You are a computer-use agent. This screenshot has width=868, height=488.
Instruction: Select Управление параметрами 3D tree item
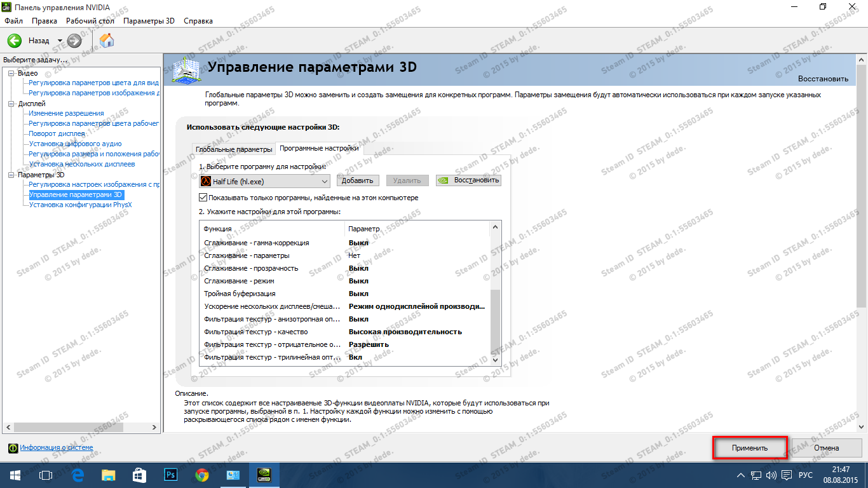[x=76, y=194]
